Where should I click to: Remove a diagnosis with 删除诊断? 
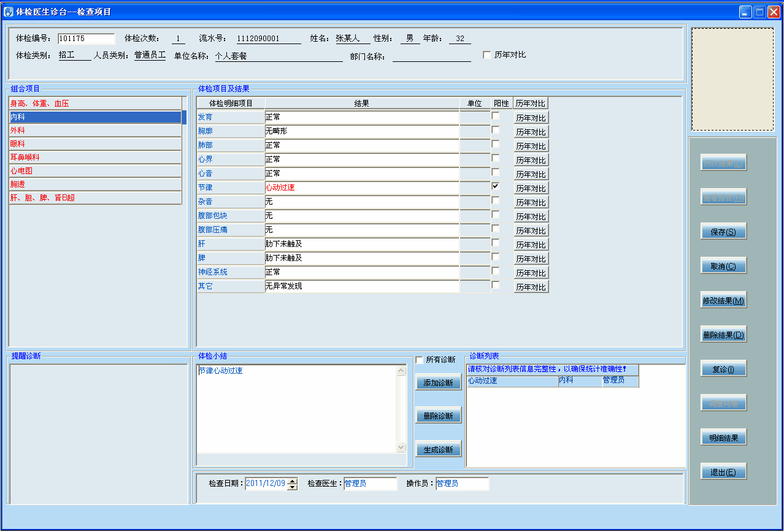pyautogui.click(x=438, y=416)
